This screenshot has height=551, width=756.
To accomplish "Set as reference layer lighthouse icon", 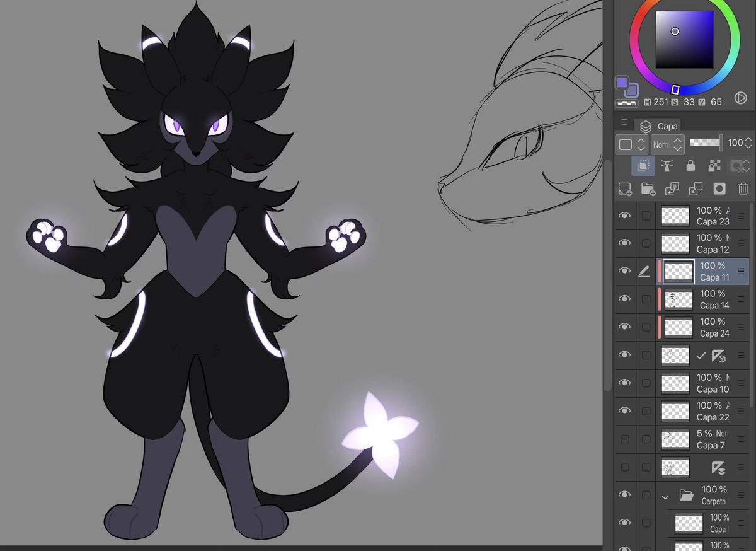I will pyautogui.click(x=667, y=166).
